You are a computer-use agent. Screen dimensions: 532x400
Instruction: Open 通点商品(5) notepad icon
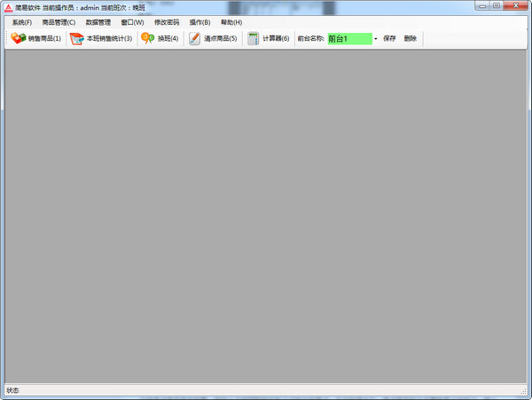click(x=194, y=38)
